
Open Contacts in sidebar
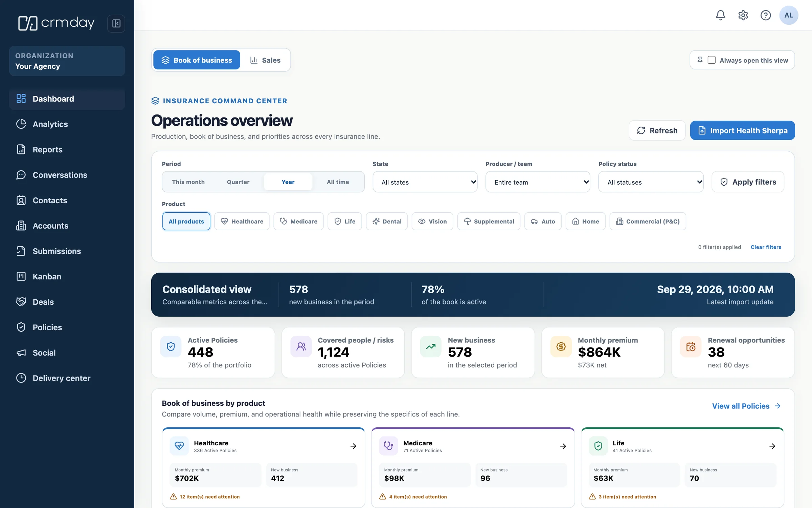67,200
